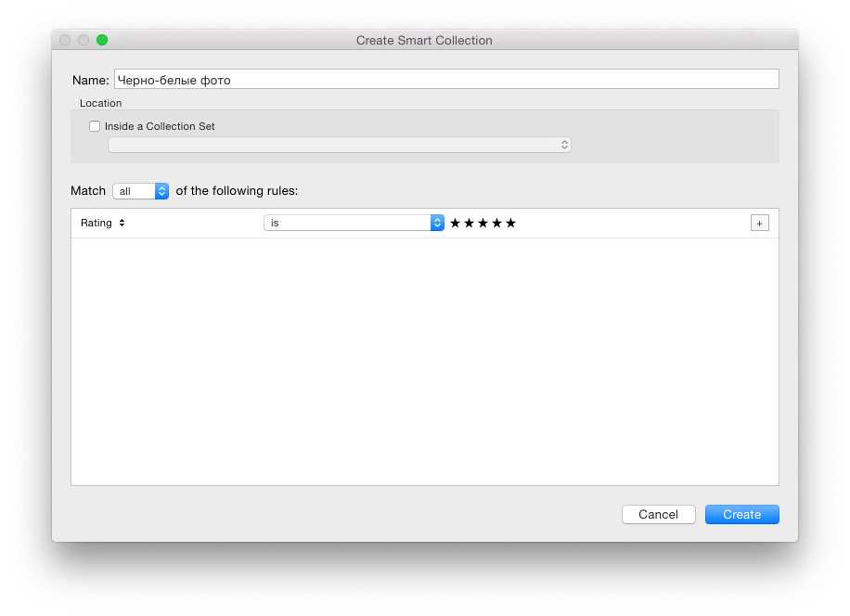Set rating to the first star
The image size is (850, 616).
[x=455, y=224]
